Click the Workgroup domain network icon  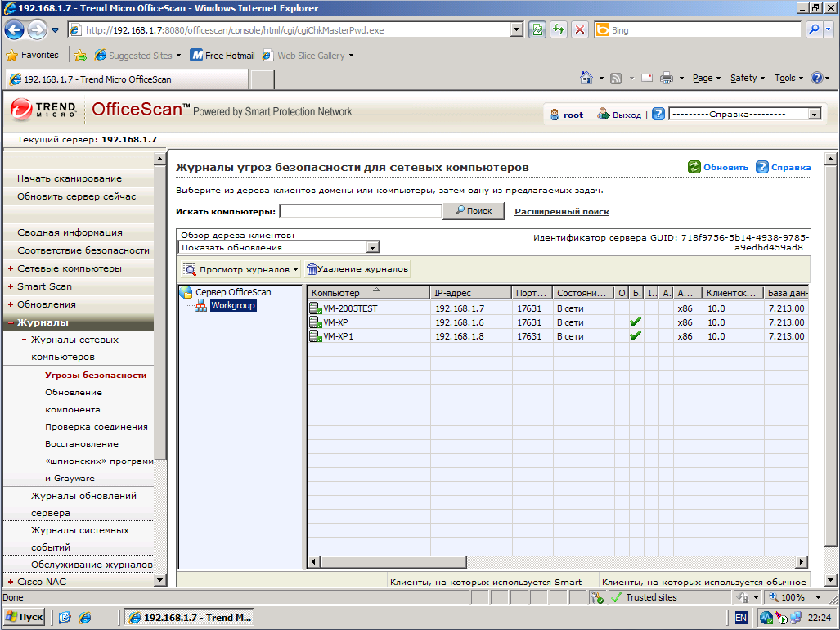click(x=201, y=305)
